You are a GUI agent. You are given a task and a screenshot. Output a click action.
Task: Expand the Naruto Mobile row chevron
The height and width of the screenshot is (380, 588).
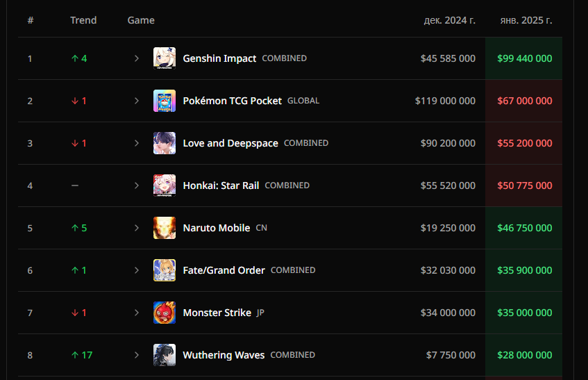coord(137,228)
